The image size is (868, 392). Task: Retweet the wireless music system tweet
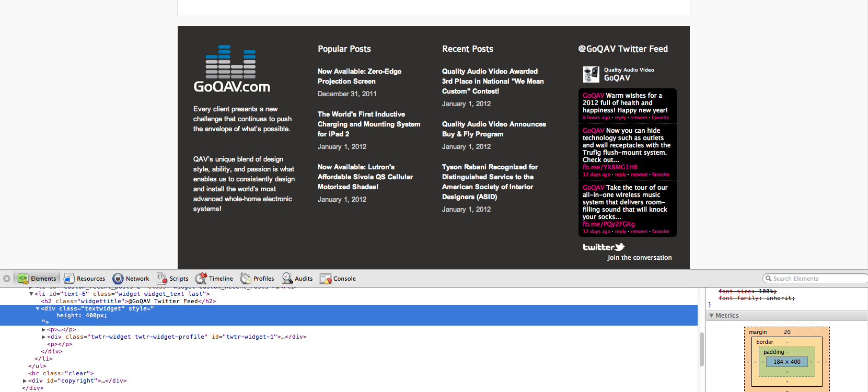(x=639, y=232)
